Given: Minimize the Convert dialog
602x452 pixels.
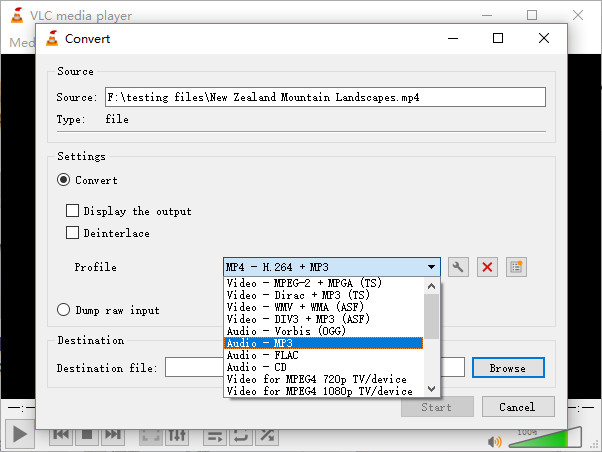Looking at the screenshot, I should pyautogui.click(x=453, y=38).
